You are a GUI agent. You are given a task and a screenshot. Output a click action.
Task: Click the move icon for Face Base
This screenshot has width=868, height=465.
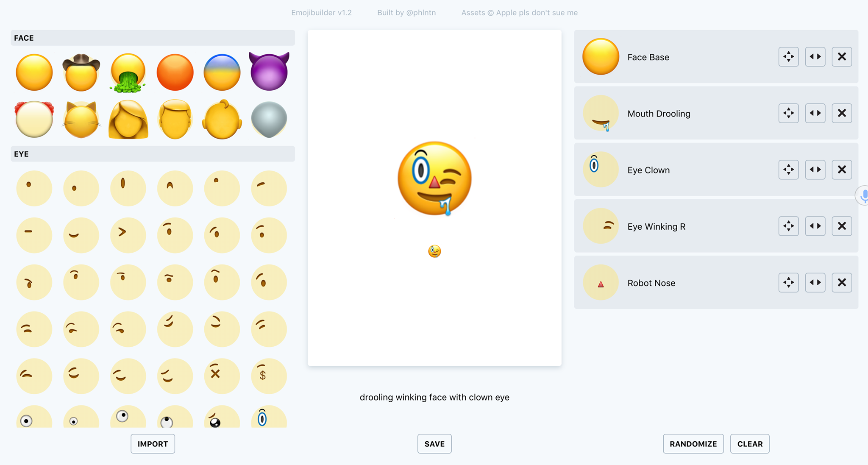coord(788,56)
